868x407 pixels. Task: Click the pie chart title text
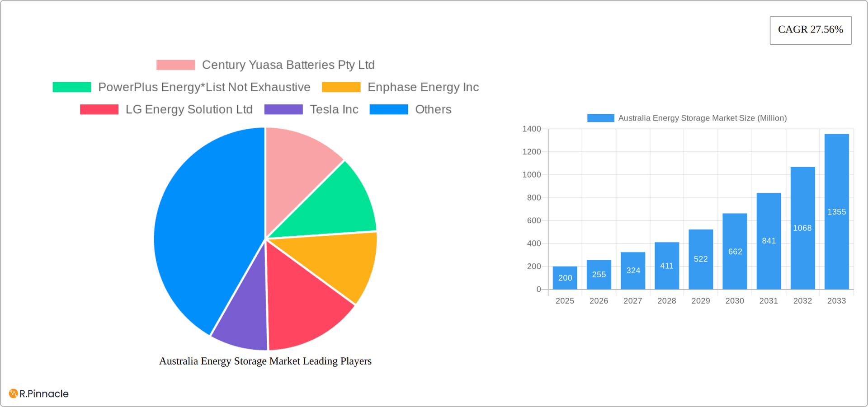click(265, 361)
